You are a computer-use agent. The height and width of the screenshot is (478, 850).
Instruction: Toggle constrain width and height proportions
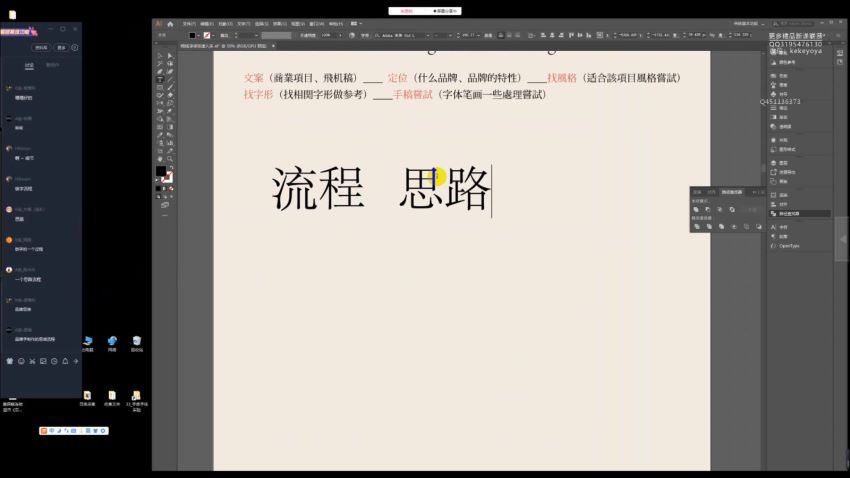(712, 35)
